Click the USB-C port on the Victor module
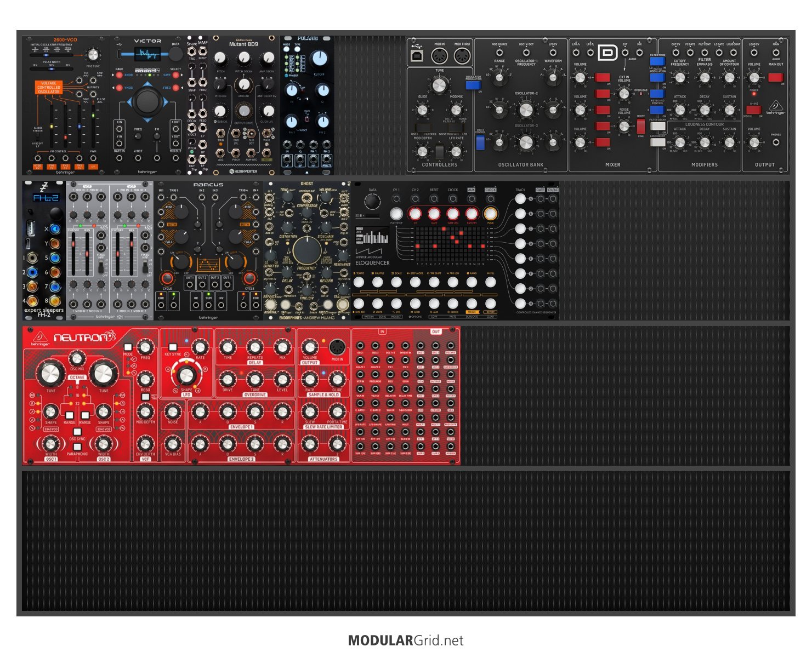 pos(120,54)
